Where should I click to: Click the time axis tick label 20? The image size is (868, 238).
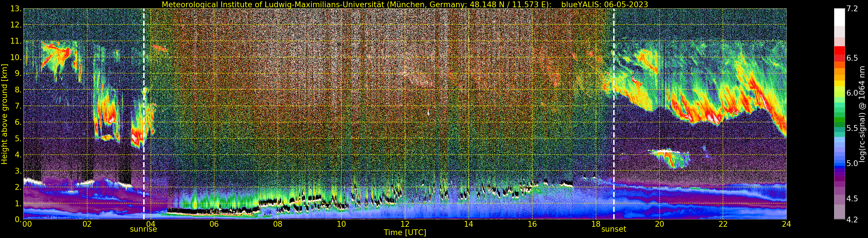pyautogui.click(x=659, y=224)
